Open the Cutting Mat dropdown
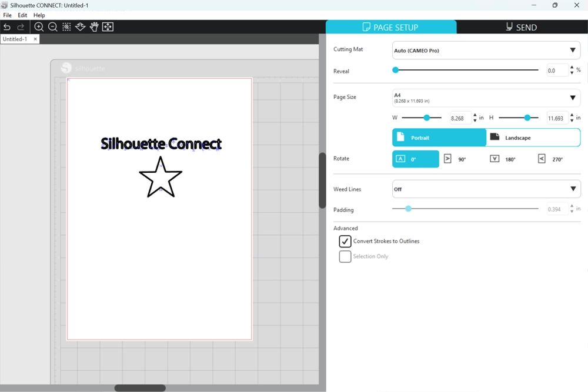 [x=486, y=51]
